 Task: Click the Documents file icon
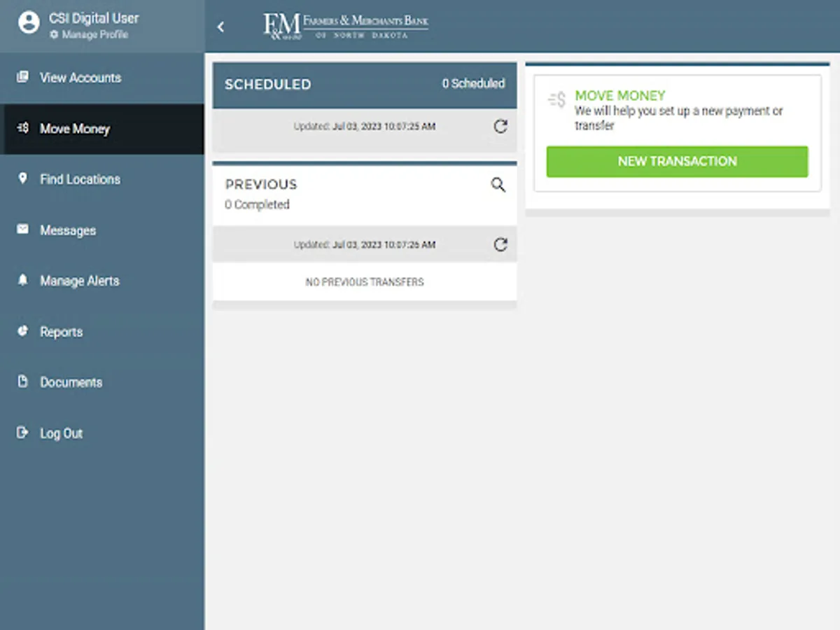(x=21, y=382)
